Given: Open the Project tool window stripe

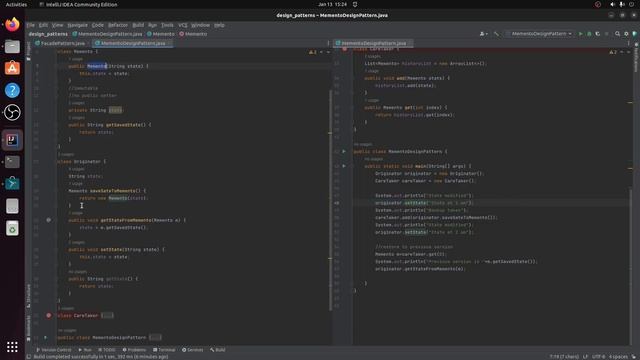Looking at the screenshot, I should click(28, 51).
